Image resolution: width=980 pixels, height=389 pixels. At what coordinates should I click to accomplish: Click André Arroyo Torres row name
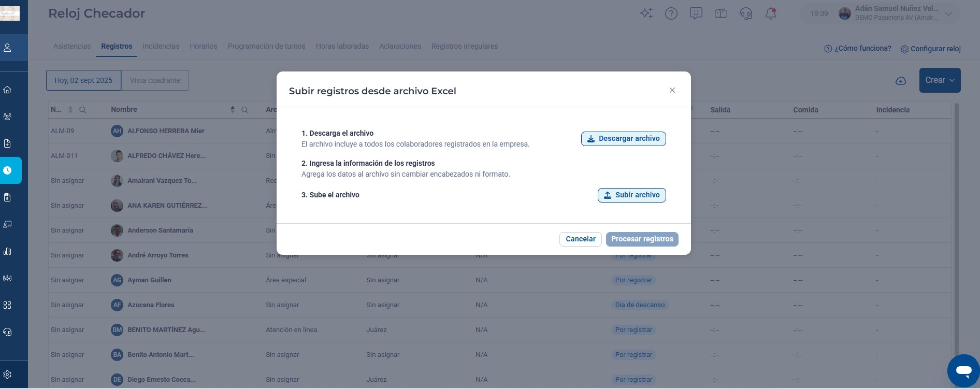(158, 255)
